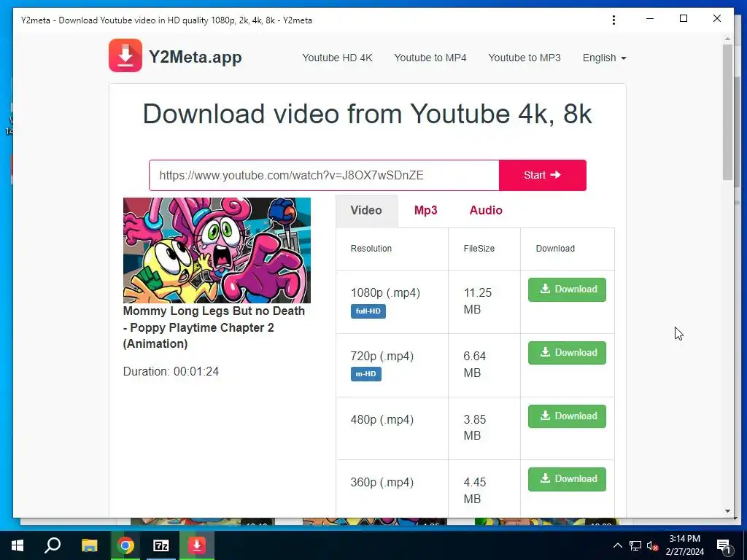Viewport: 747px width, 560px height.
Task: Click the vertical scrollbar thumb
Action: click(727, 112)
